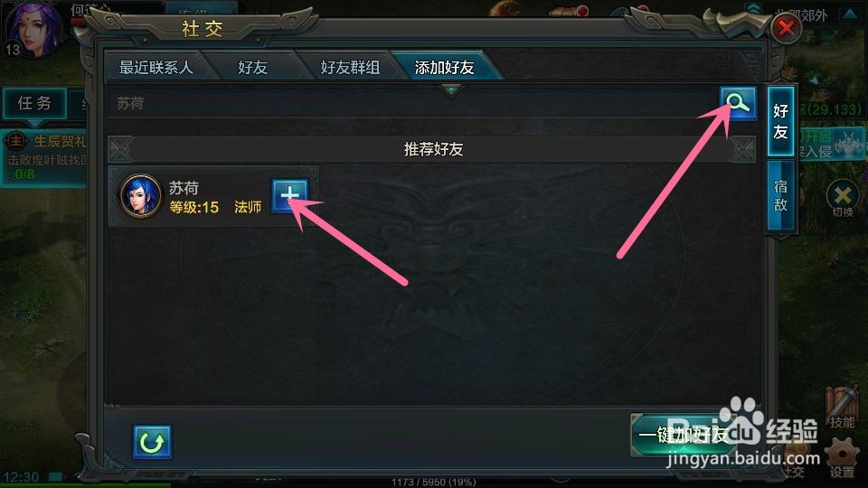
Task: Select the vertical 宿敌 side tab
Action: (780, 196)
